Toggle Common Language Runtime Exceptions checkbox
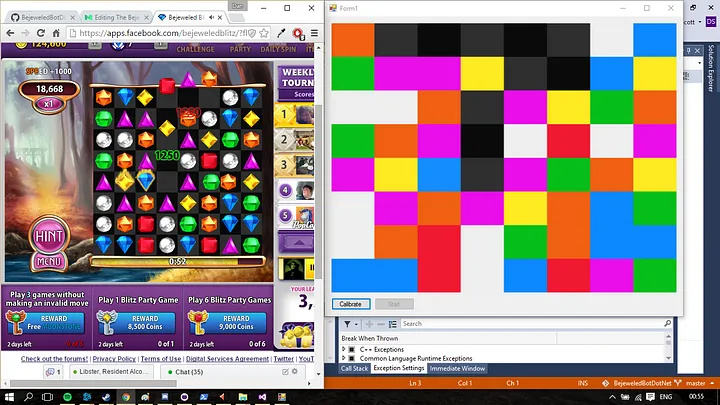Screen dimensions: 720x405 pyautogui.click(x=352, y=358)
